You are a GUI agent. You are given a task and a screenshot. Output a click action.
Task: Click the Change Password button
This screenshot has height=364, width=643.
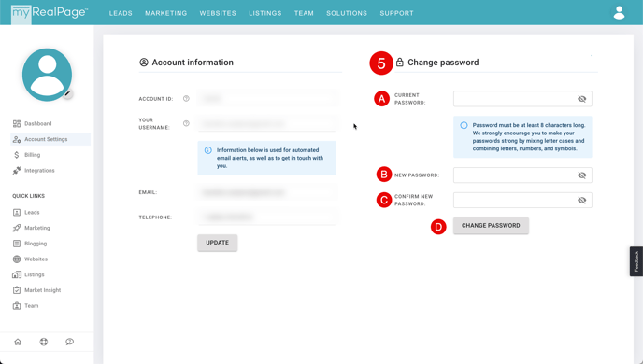pyautogui.click(x=491, y=226)
